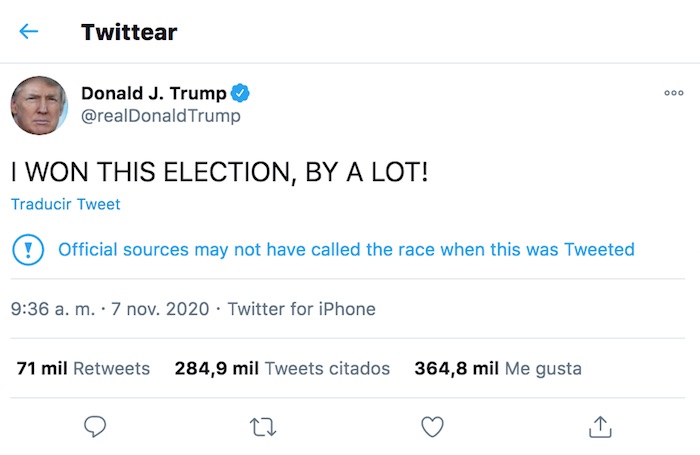Open the profile avatar photo
Image resolution: width=700 pixels, height=455 pixels.
click(x=39, y=105)
